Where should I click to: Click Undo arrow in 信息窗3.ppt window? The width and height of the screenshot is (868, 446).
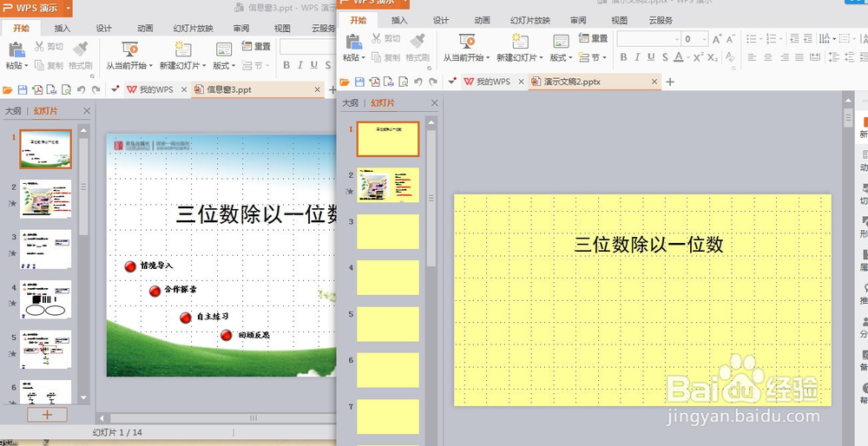point(82,89)
